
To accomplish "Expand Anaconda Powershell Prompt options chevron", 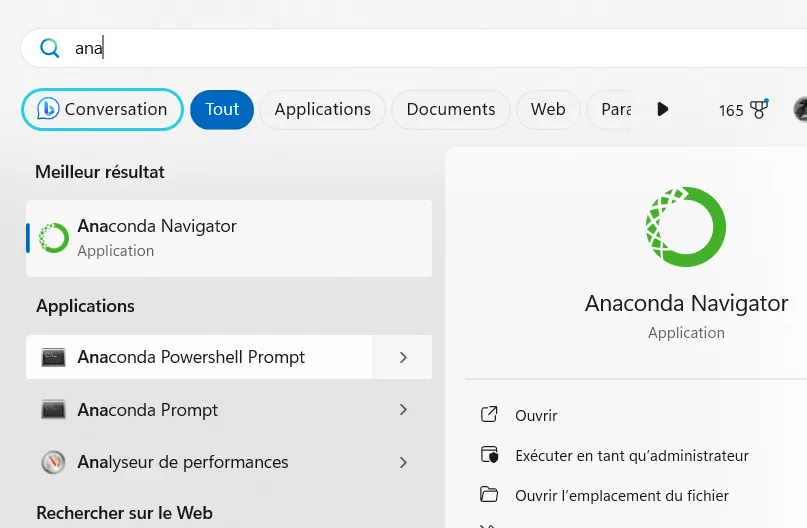I will (x=403, y=357).
